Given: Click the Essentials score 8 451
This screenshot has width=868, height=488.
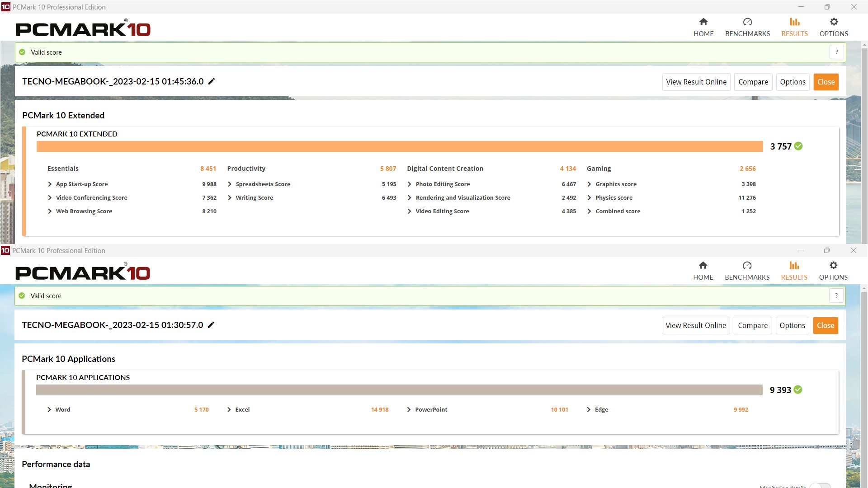Looking at the screenshot, I should pyautogui.click(x=208, y=169).
